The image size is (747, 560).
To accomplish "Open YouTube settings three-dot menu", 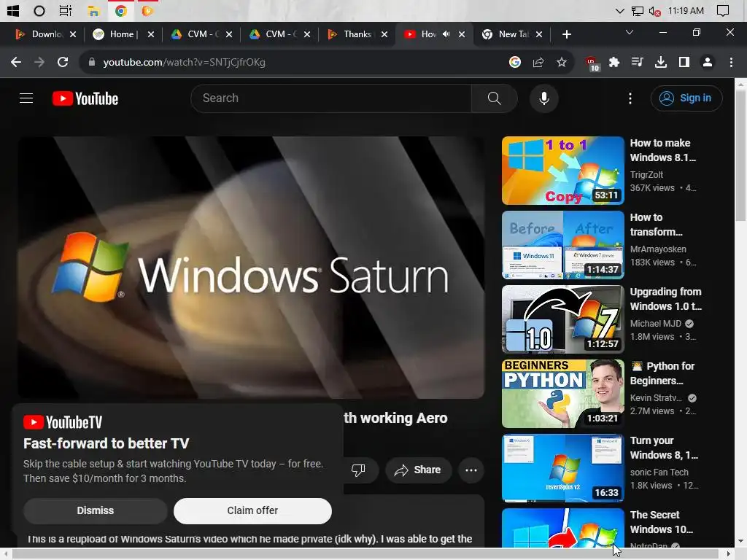I will point(630,98).
